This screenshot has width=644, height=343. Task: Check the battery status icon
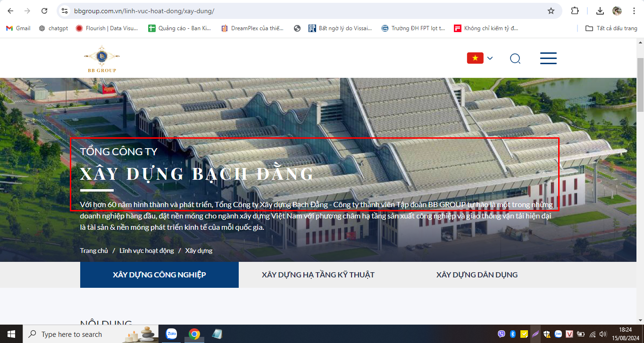[581, 334]
